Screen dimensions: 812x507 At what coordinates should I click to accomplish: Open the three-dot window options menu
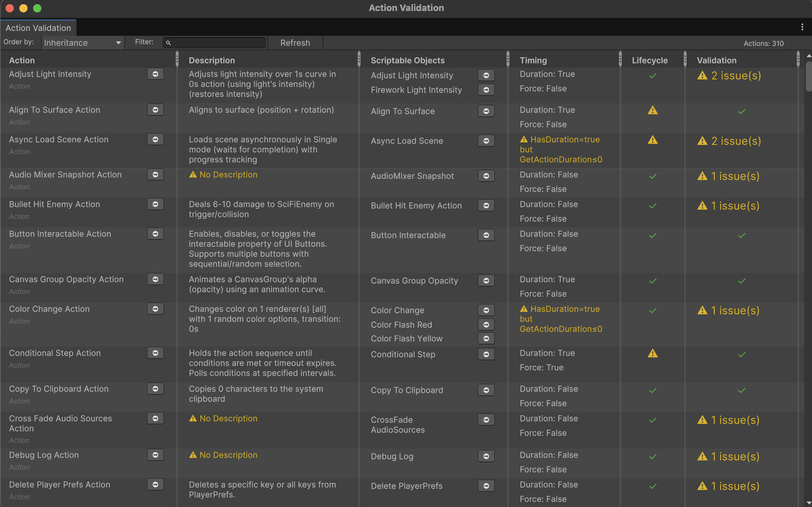[x=802, y=27]
